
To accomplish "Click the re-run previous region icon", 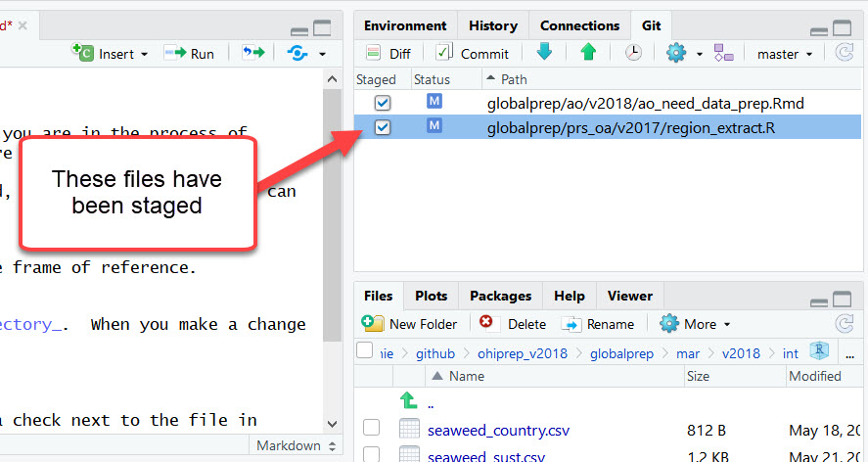I will (x=253, y=53).
